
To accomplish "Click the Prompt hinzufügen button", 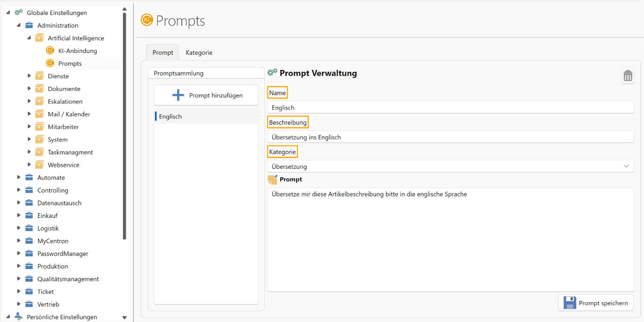I will click(x=206, y=95).
